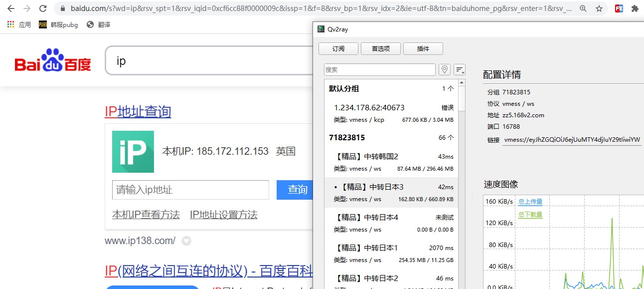Go back in the Chrome browser

[x=10, y=8]
